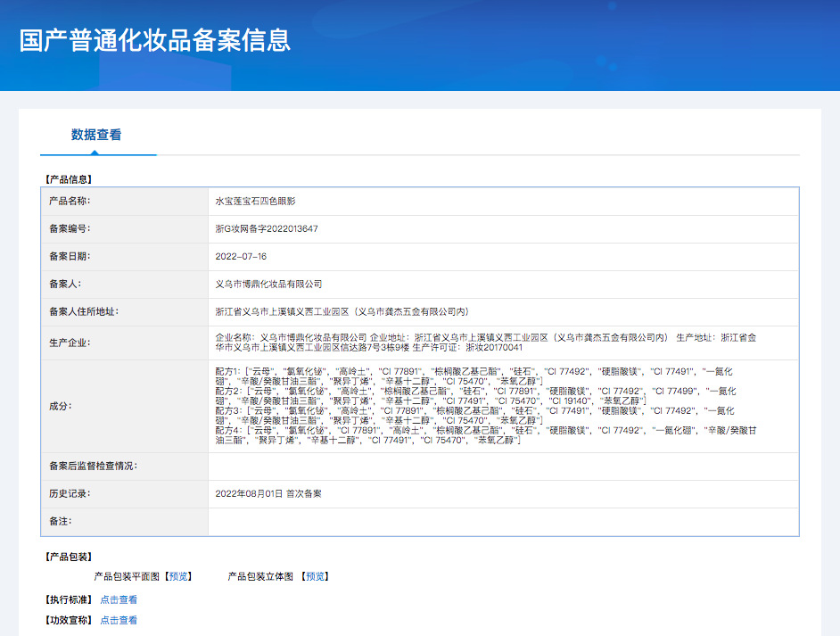Screen dimensions: 840x636
Task: Open 预览 link for 产品包装立体图
Action: [316, 576]
